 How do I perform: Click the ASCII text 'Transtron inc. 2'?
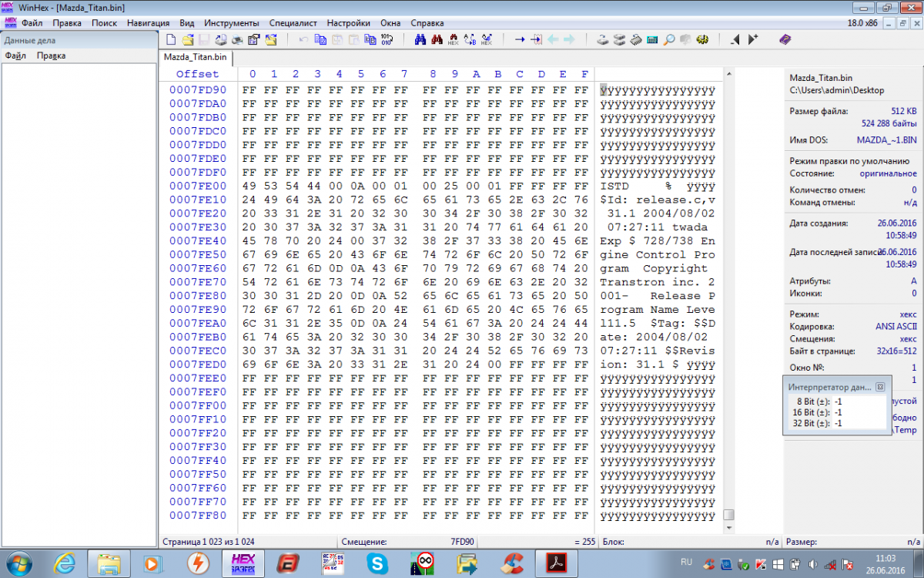click(x=658, y=282)
